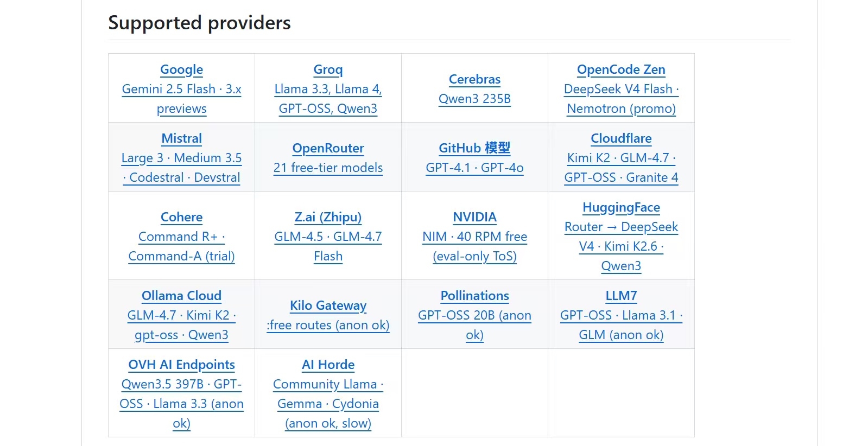Open the Kilo Gateway link
Screen dimensions: 868x446
328,305
